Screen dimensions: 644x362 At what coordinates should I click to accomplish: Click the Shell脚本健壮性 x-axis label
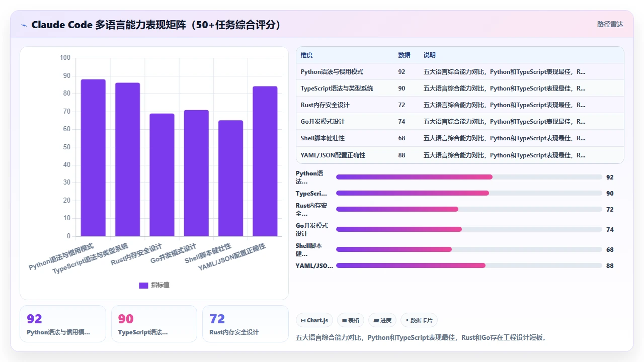point(208,253)
